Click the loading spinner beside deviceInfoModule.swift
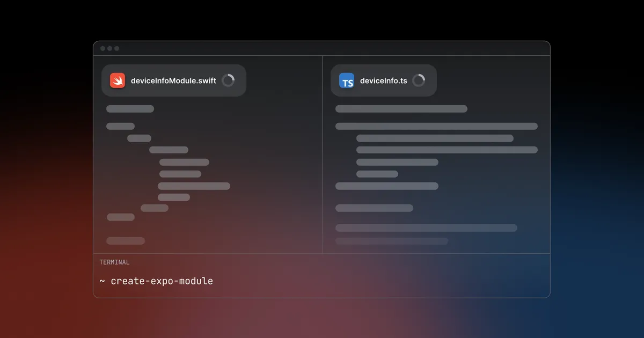 [x=228, y=80]
